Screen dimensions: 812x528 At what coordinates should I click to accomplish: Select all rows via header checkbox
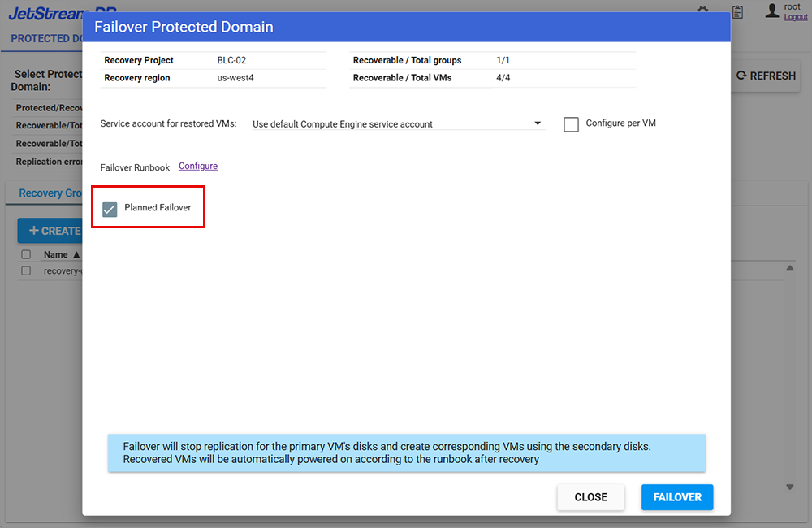(26, 254)
